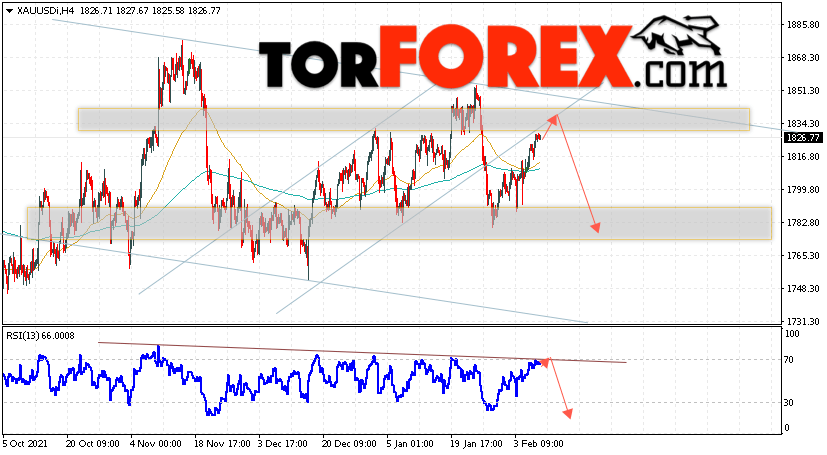Screen dimensions: 827x455
Task: Click the 4 Nov 00:00 date label
Action: [156, 444]
